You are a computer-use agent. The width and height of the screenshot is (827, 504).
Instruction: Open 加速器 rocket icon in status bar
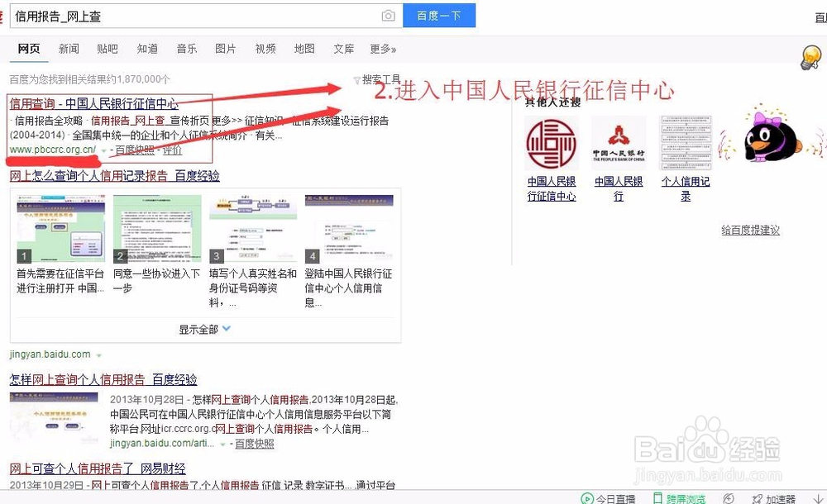point(774,498)
